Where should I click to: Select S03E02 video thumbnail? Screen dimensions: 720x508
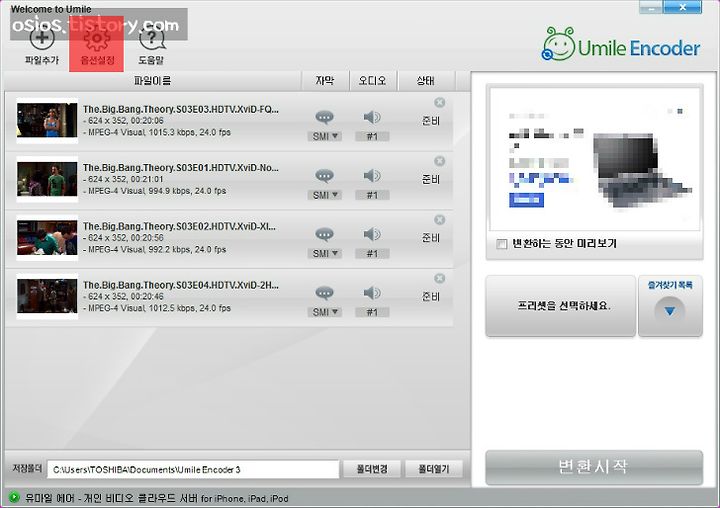click(x=47, y=237)
